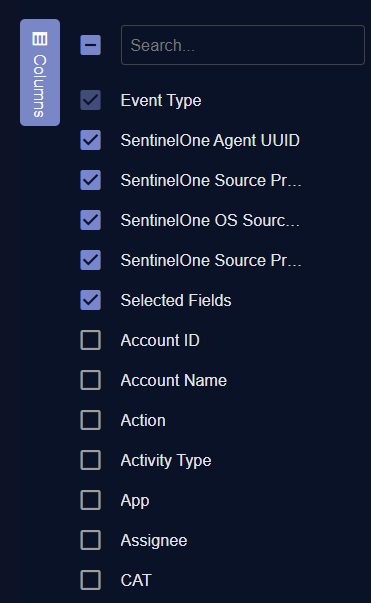Click the Assignee column label
371x603 pixels.
click(x=154, y=541)
